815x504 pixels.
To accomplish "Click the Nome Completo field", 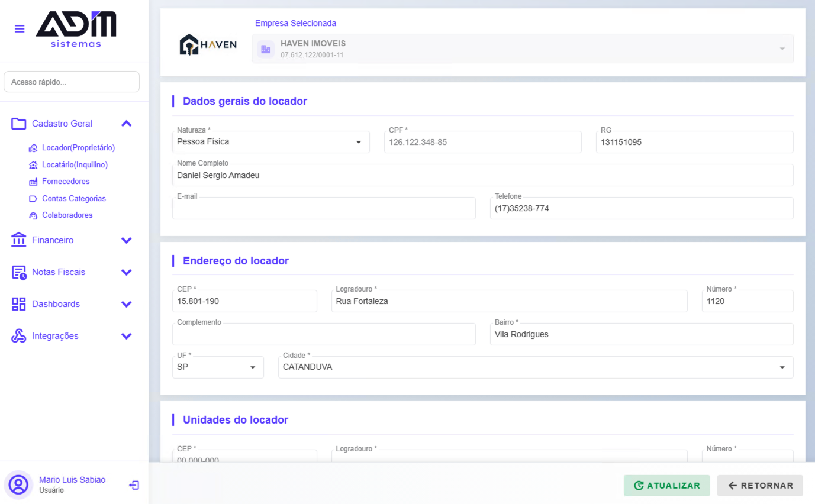I will (483, 175).
